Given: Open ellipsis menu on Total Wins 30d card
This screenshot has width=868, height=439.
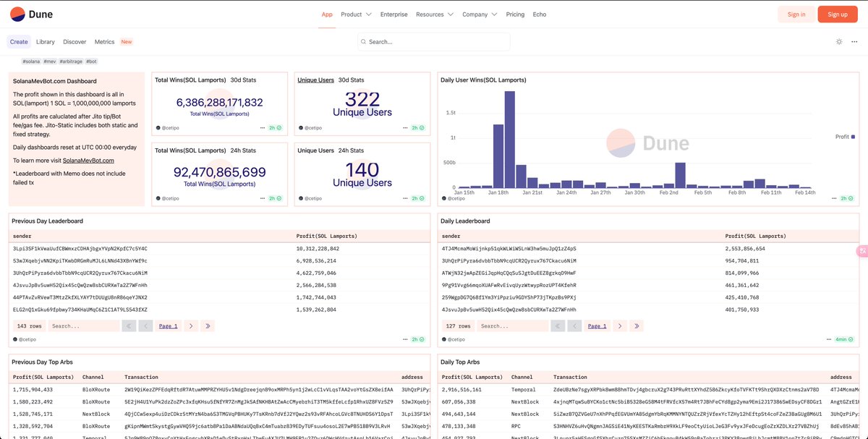Looking at the screenshot, I should [264, 128].
